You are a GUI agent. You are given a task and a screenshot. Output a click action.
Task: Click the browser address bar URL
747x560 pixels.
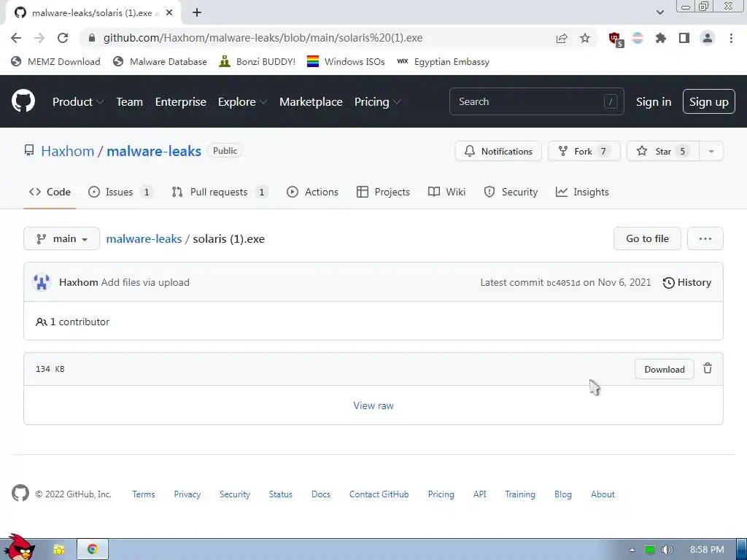(263, 38)
